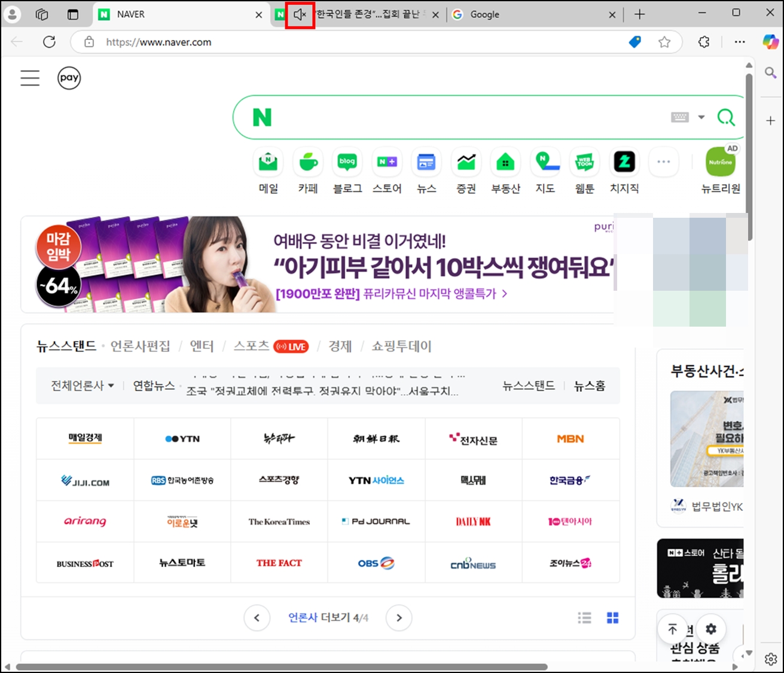The image size is (784, 673).
Task: Open the Nutrione (뉴트리원) ad icon
Action: click(721, 162)
